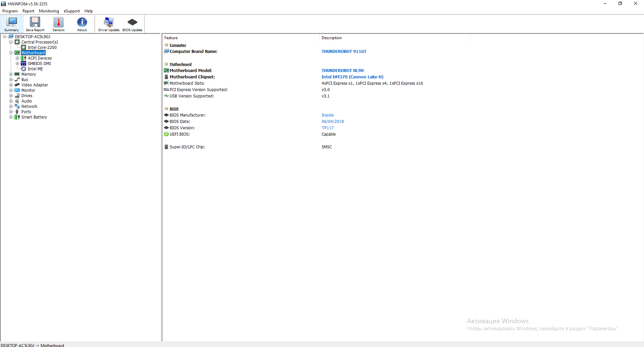Launch the Driver Update tool

pos(109,24)
